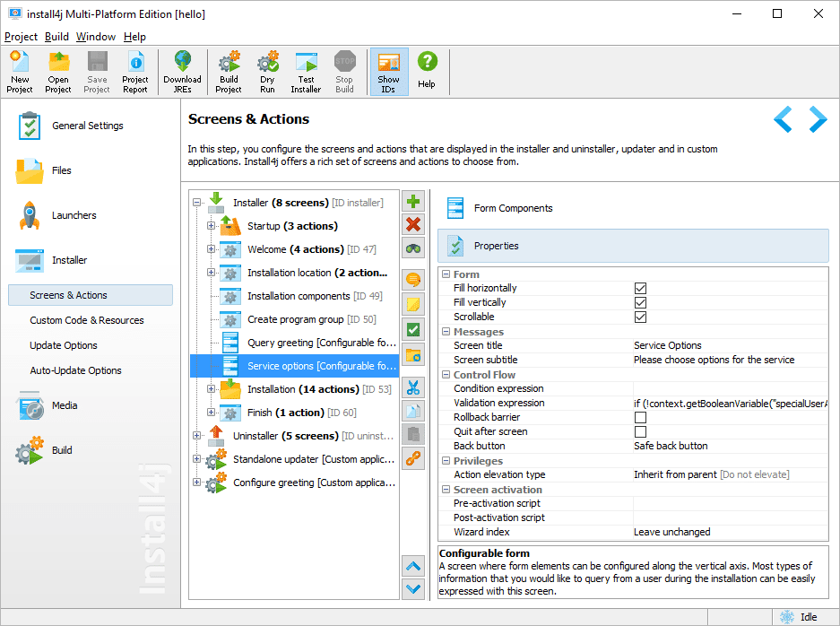Collapse the Messages property group

point(446,332)
